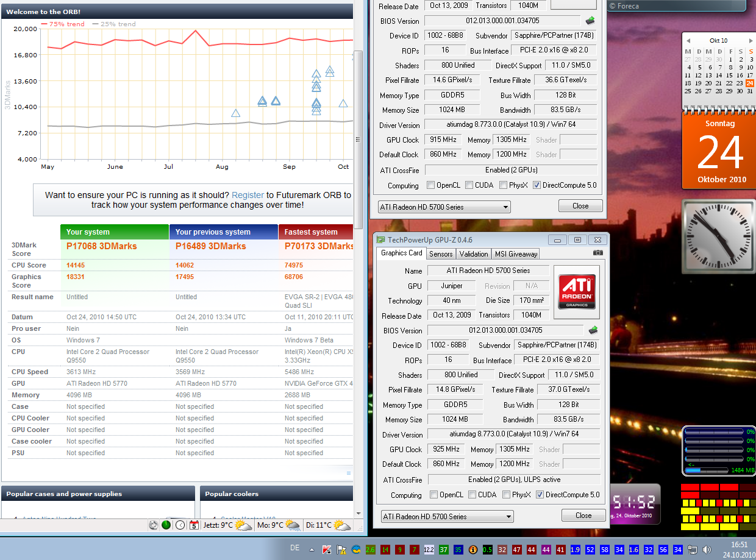Click the orange info circle tray icon
This screenshot has width=756, height=560.
[472, 550]
